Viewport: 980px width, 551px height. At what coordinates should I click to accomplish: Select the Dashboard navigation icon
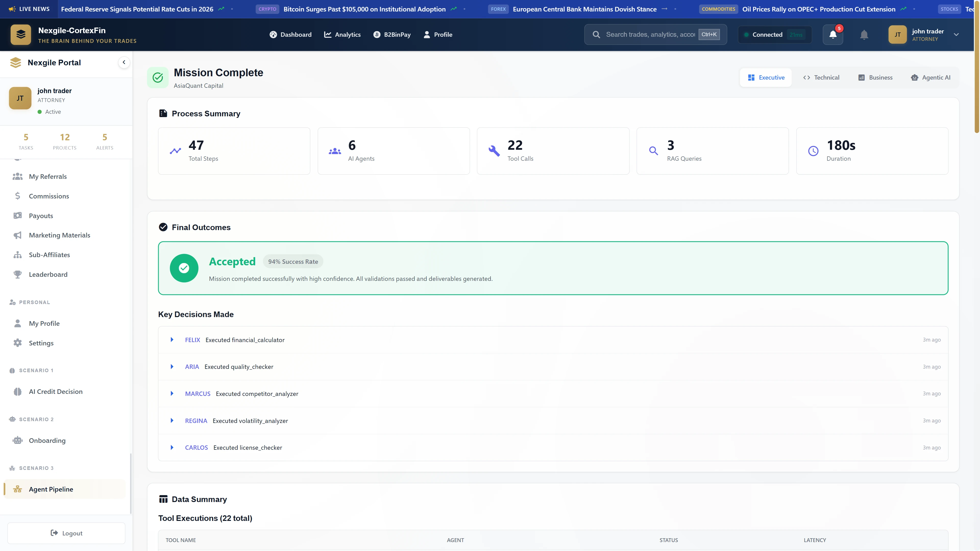[x=273, y=34]
